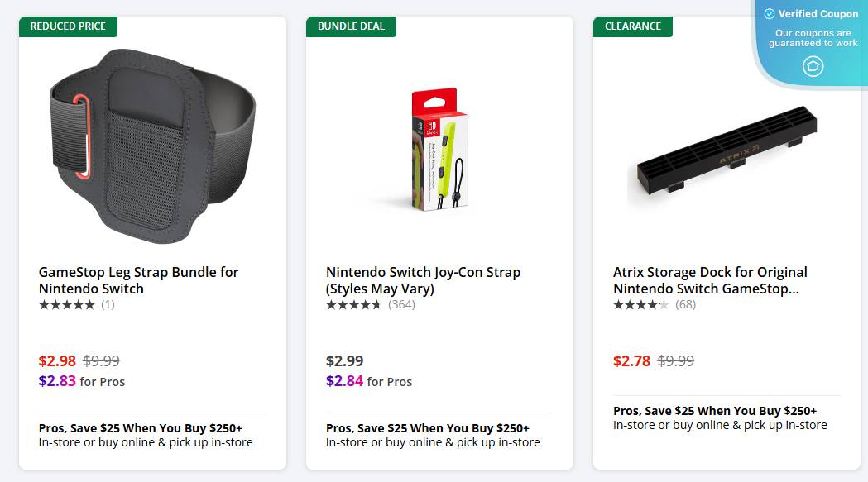Click fourth star on Atrix Storage Dock rating

[655, 304]
